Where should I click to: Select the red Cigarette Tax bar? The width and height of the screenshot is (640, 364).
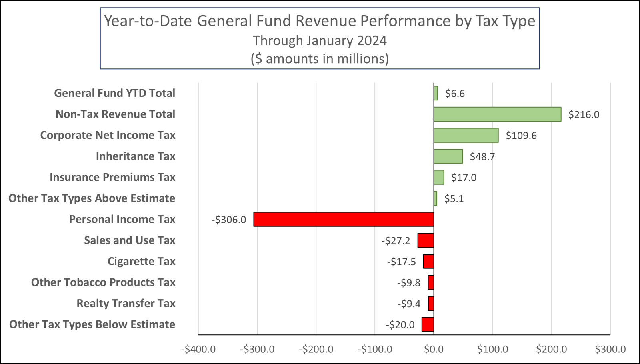point(429,262)
